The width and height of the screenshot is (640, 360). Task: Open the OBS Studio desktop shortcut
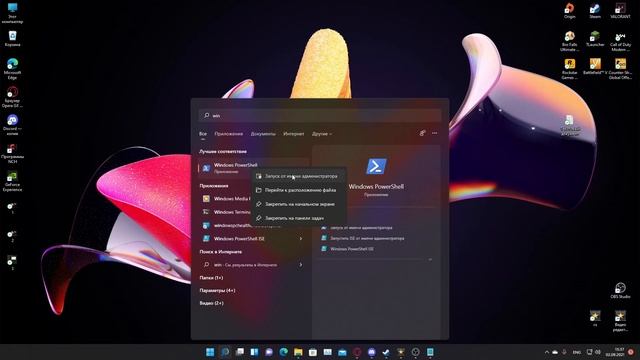620,291
